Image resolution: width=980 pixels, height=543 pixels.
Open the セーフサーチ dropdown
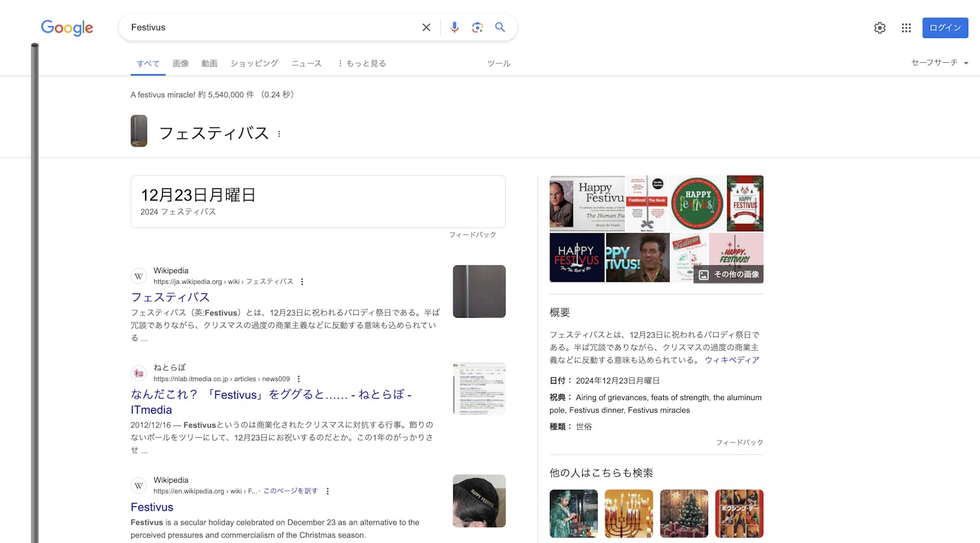(x=939, y=63)
